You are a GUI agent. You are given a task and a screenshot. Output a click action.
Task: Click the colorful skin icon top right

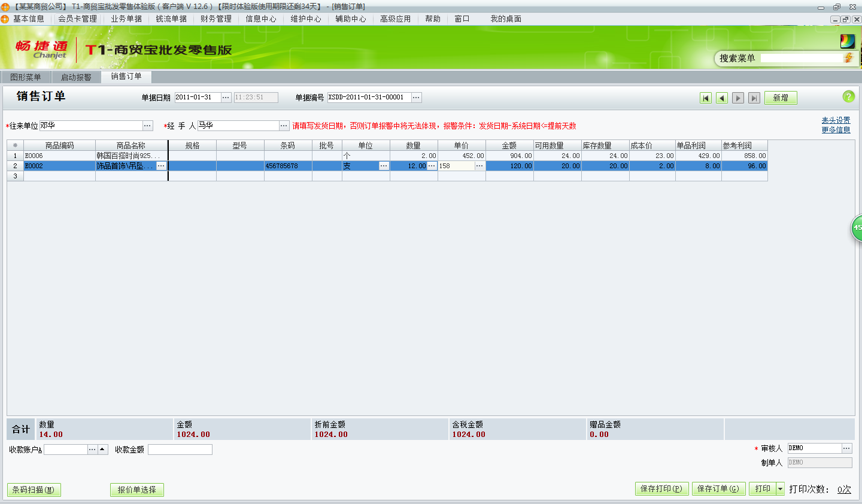coord(847,41)
